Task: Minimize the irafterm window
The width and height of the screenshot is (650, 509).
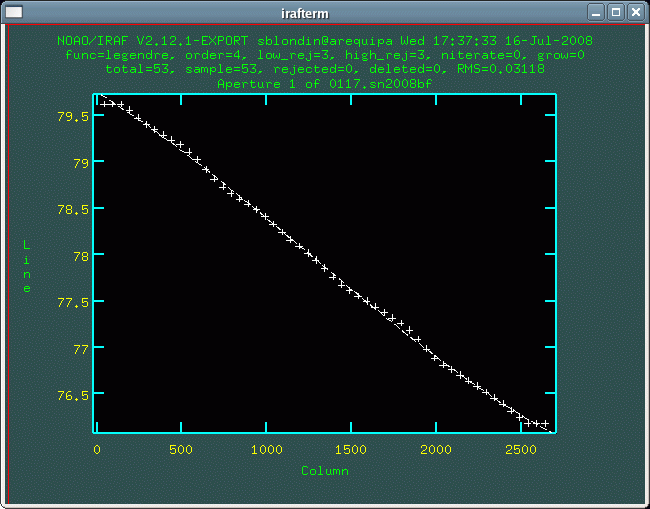Action: [597, 11]
